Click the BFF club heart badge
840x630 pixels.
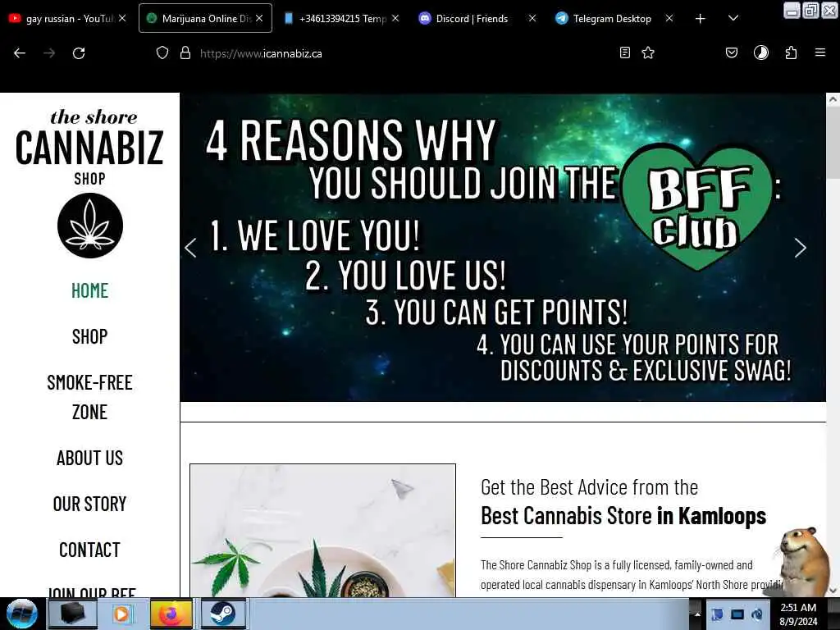[696, 208]
